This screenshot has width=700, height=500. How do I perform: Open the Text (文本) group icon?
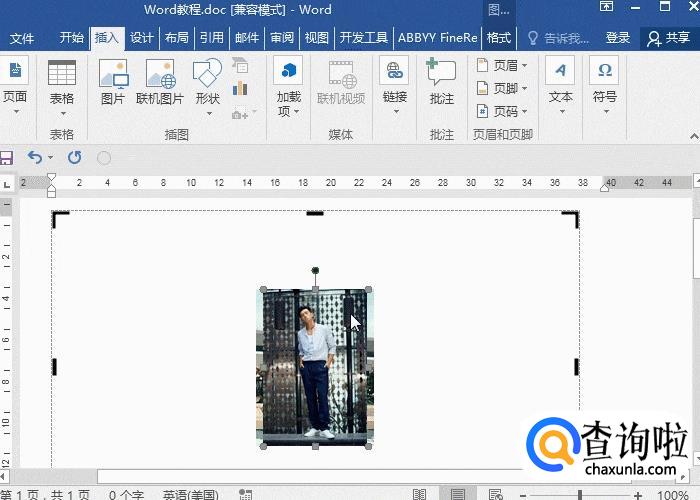[x=560, y=70]
